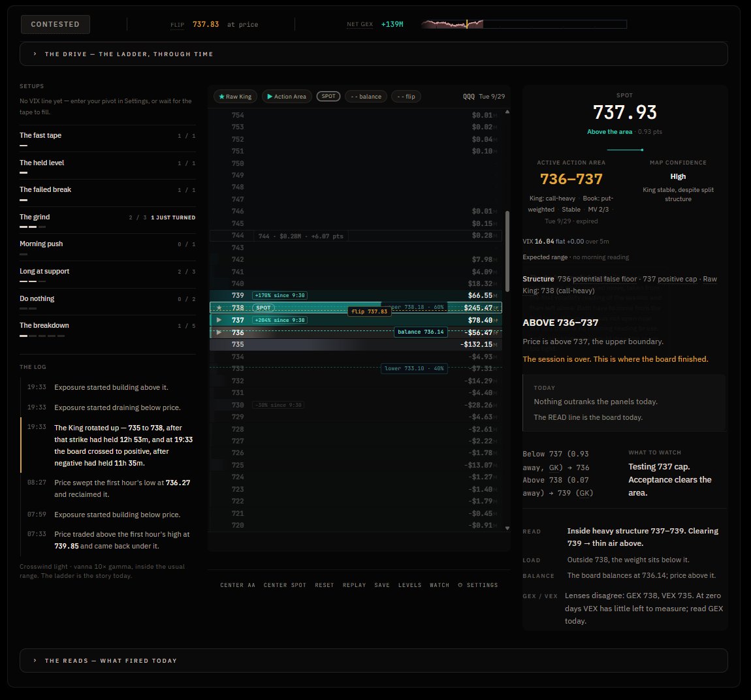Viewport: 751px width, 700px height.
Task: Click the 744 · $0.28M · +6.07 pts label
Action: pyautogui.click(x=301, y=236)
